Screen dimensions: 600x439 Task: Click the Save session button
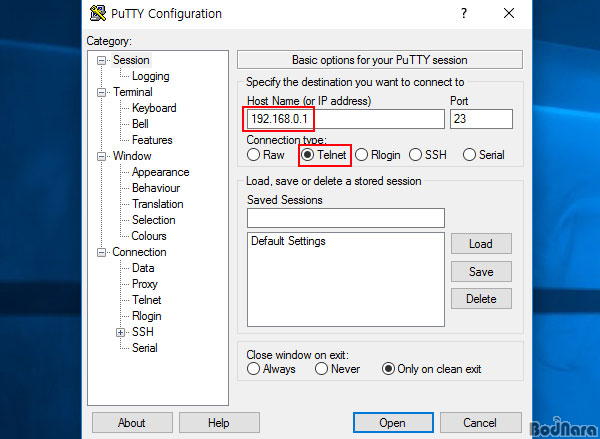[x=481, y=272]
